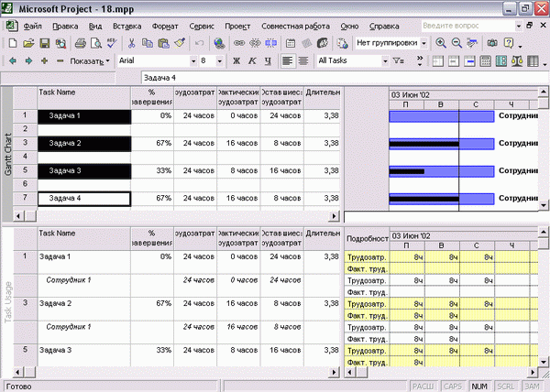Toggle underline Ч formatting button
This screenshot has width=550, height=392.
(x=268, y=61)
